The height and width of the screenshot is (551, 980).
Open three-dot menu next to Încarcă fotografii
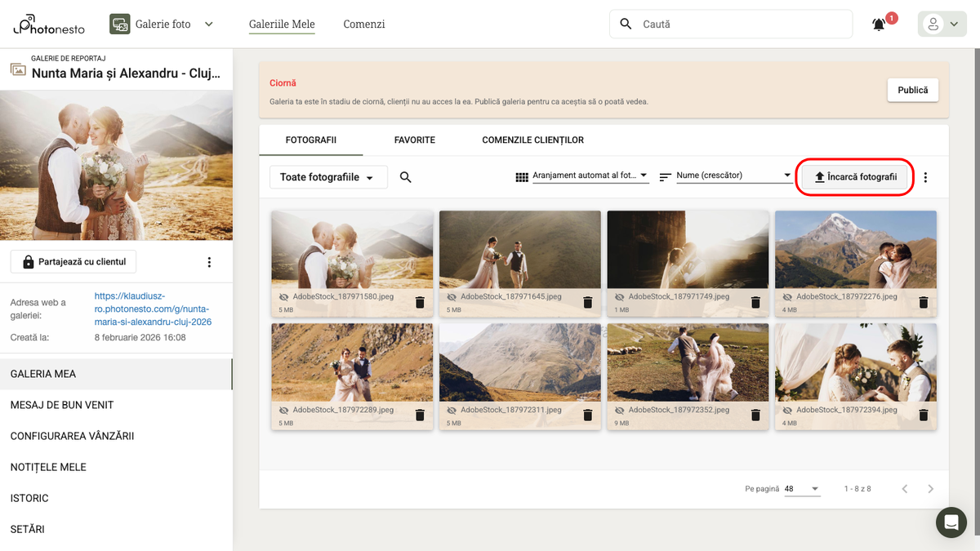925,177
